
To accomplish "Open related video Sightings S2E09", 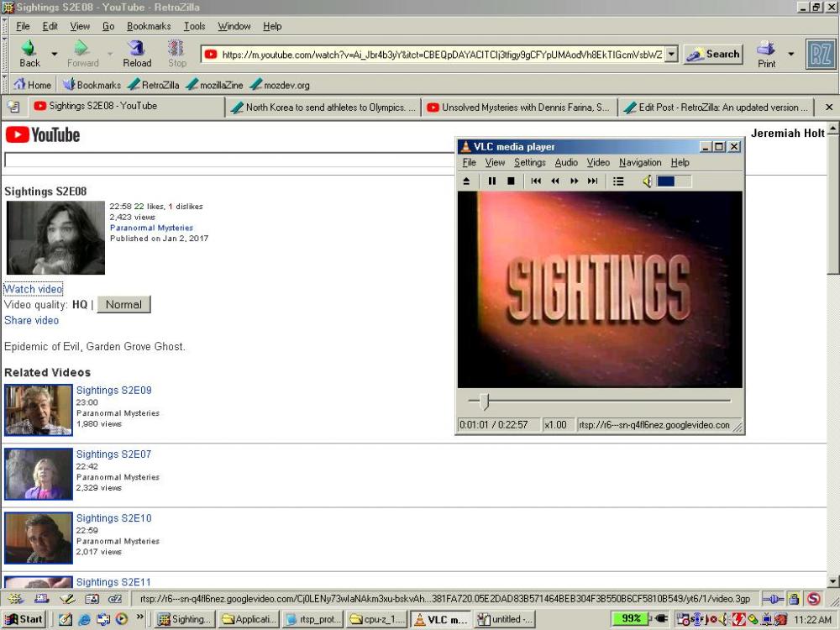I will point(113,390).
